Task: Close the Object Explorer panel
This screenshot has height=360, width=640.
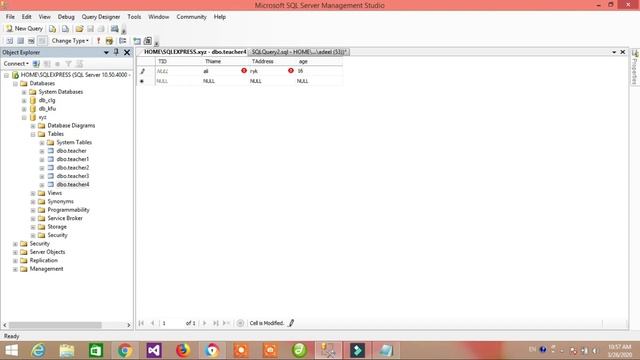Action: pyautogui.click(x=127, y=52)
